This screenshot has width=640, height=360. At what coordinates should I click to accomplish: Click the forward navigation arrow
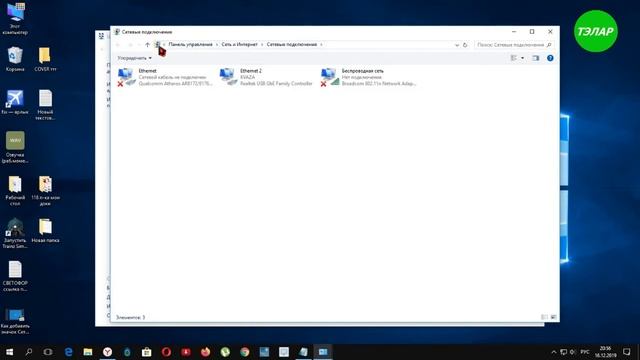[x=130, y=44]
